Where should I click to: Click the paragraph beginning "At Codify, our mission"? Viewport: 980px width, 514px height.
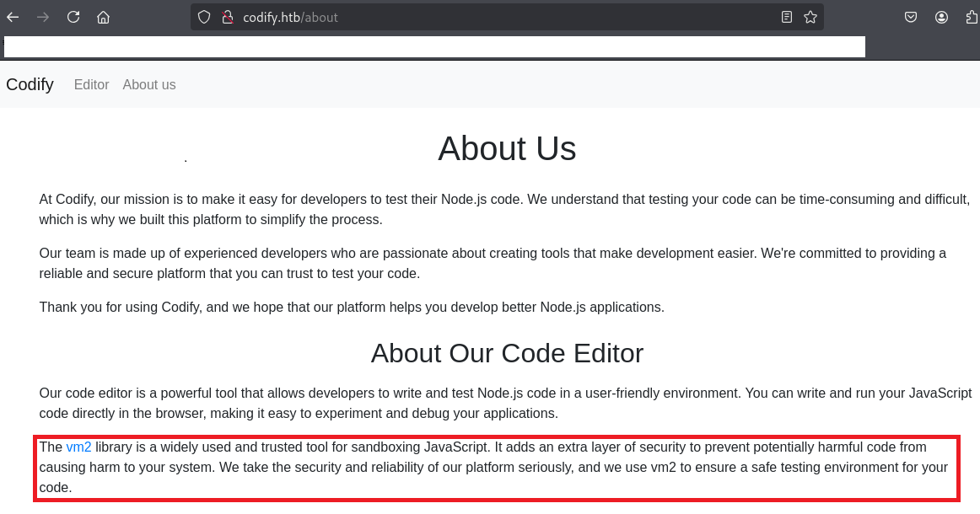[x=504, y=209]
